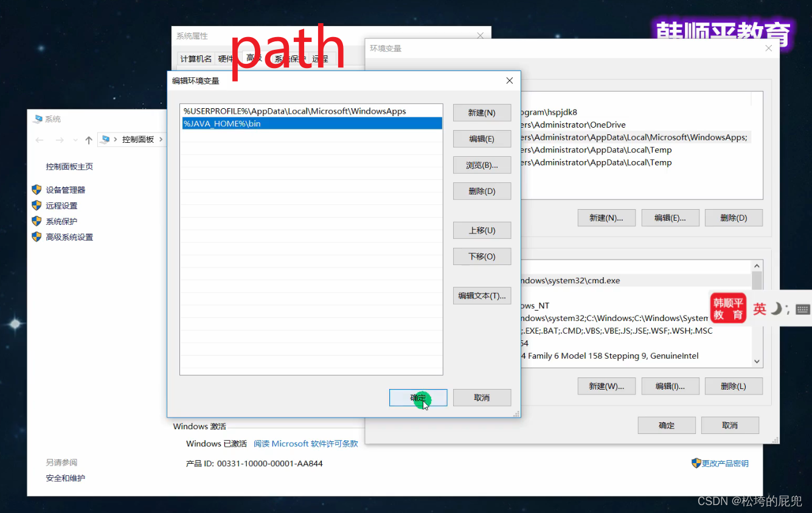Viewport: 812px width, 513px height.
Task: Switch to 硬件 tab in 系统属性
Action: 226,59
